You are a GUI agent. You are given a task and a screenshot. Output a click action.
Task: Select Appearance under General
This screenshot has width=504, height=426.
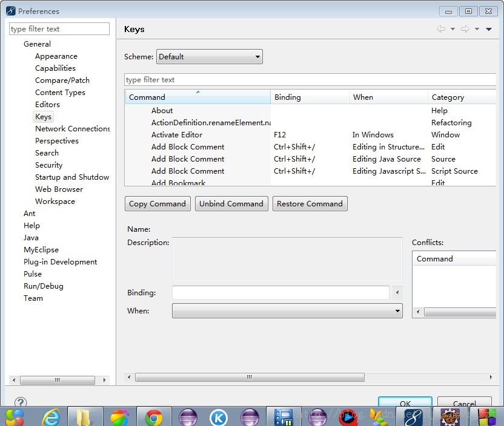point(56,56)
